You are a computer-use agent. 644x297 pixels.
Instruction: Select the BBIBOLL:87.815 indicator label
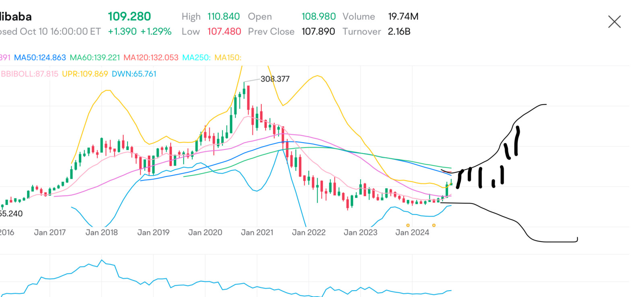tap(29, 74)
